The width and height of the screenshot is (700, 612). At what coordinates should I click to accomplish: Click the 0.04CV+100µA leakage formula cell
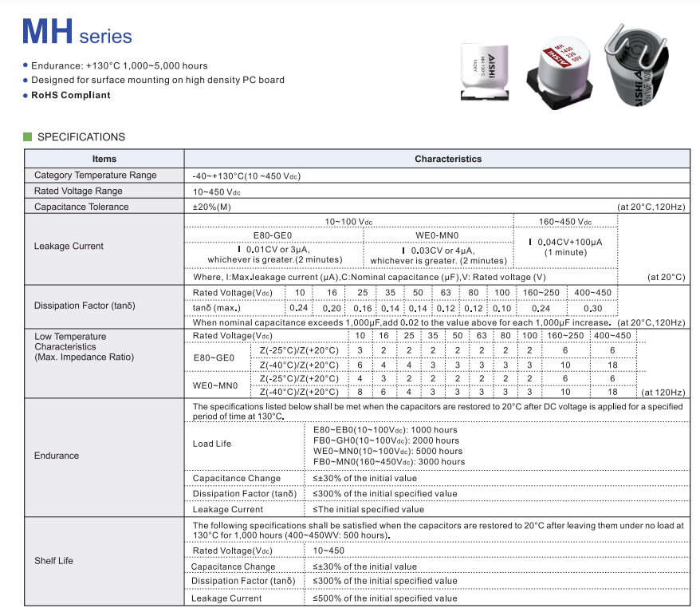(565, 247)
